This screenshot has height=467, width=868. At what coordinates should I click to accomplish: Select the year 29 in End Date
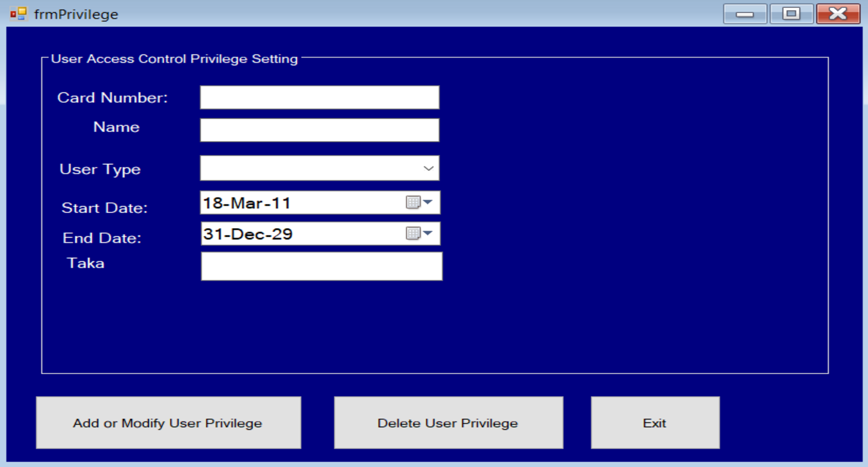pyautogui.click(x=282, y=234)
